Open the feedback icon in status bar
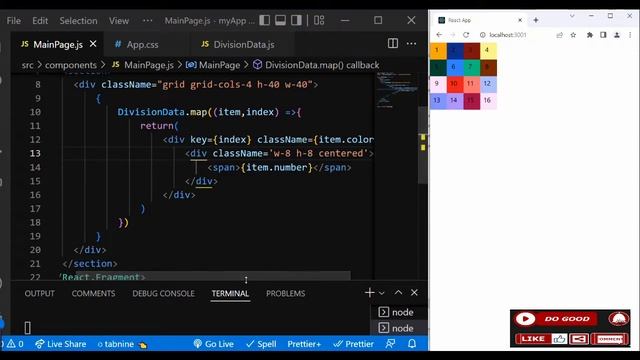This screenshot has height=360, width=640. pyautogui.click(x=390, y=344)
